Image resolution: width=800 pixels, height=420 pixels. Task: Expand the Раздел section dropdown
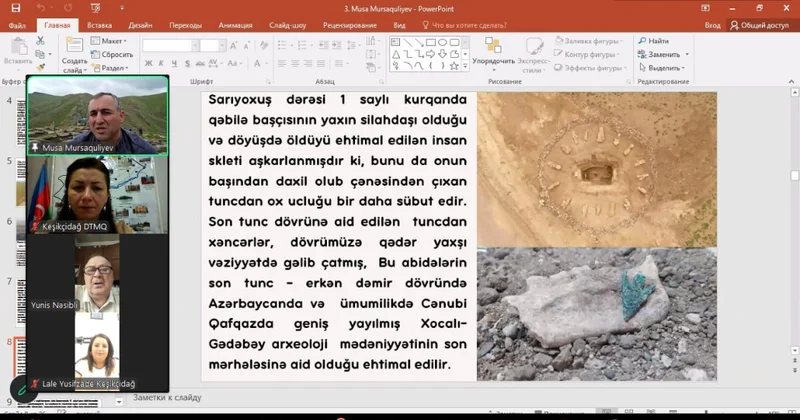click(x=110, y=67)
